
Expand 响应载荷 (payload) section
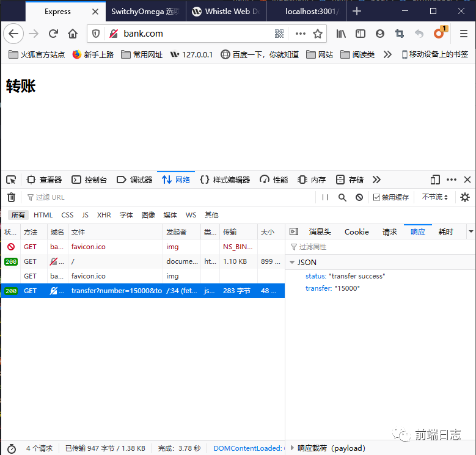pos(292,448)
